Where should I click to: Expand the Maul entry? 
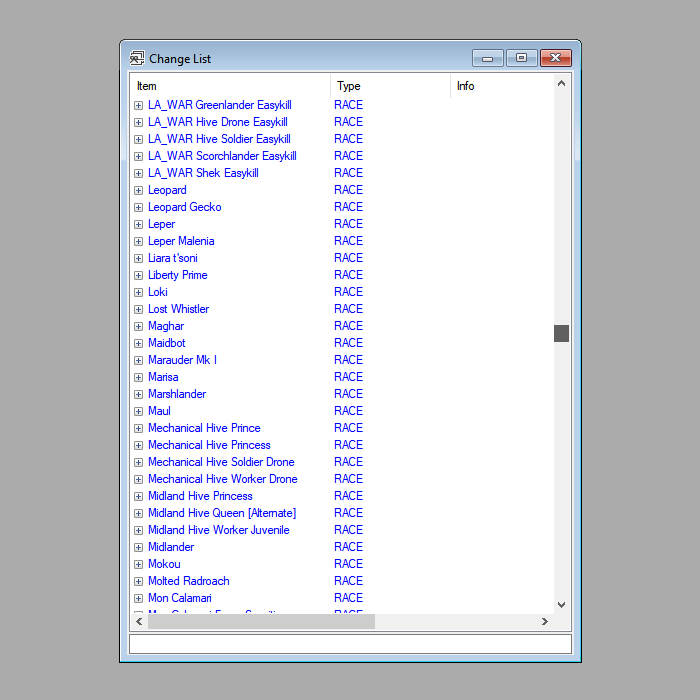pyautogui.click(x=138, y=411)
